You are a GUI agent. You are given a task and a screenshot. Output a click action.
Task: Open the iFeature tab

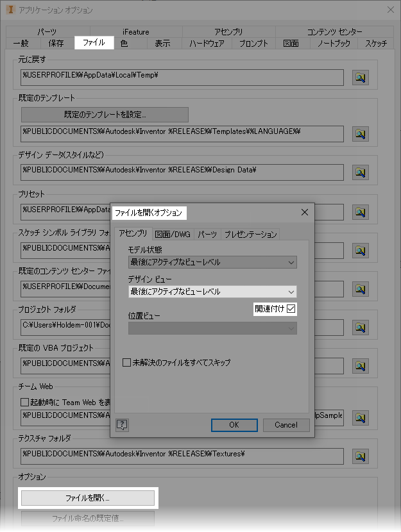pyautogui.click(x=136, y=32)
